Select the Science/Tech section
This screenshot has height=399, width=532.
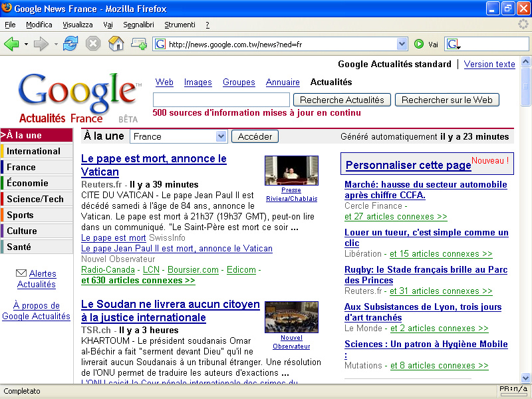[37, 199]
